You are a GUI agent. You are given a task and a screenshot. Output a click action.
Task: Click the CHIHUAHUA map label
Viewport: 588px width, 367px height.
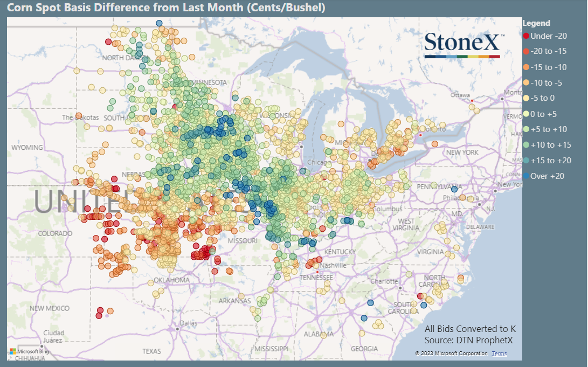point(30,358)
